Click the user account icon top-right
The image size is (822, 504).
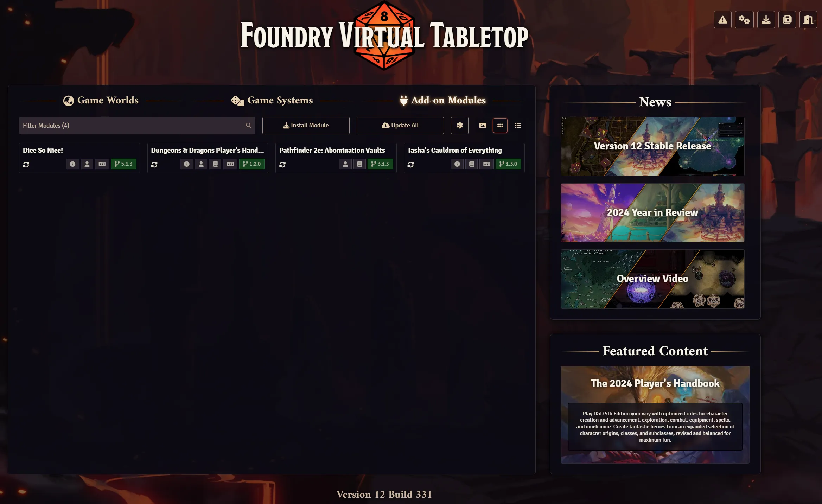tap(809, 20)
